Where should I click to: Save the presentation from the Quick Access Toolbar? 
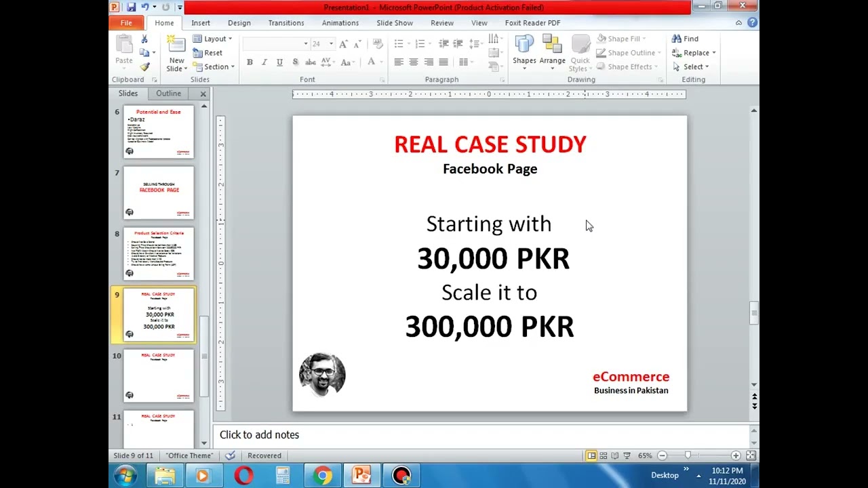(x=130, y=7)
